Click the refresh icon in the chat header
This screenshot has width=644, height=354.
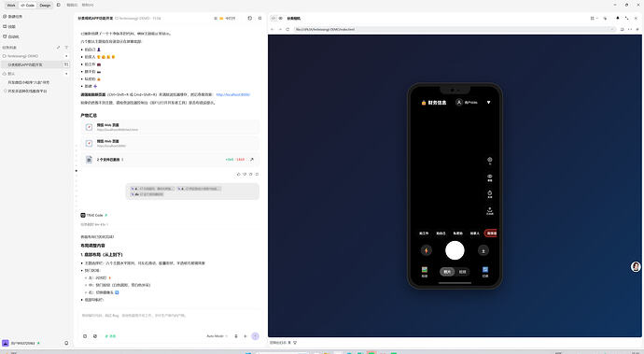[250, 18]
